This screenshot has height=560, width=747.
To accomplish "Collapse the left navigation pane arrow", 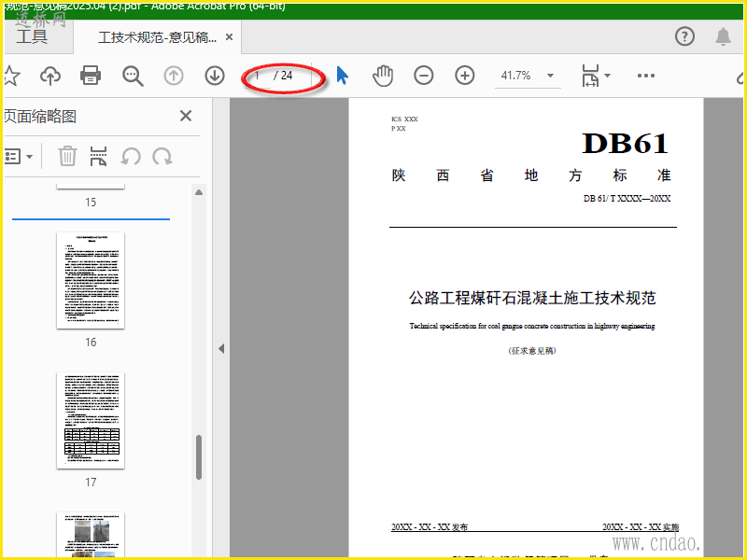I will coord(221,348).
